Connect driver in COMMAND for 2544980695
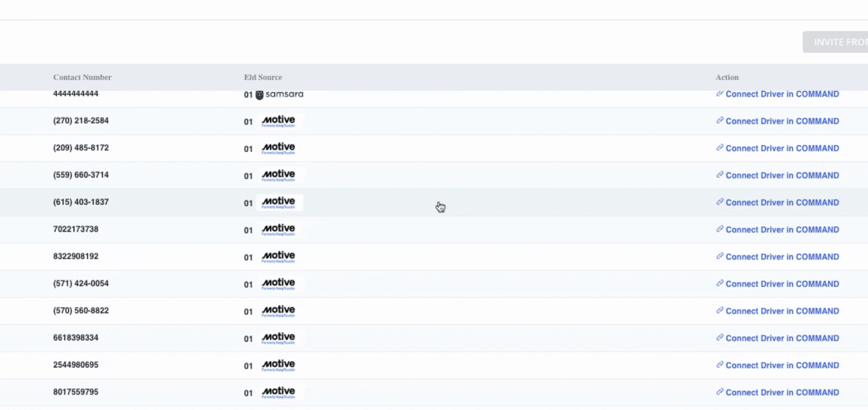The height and width of the screenshot is (410, 868). pyautogui.click(x=778, y=365)
